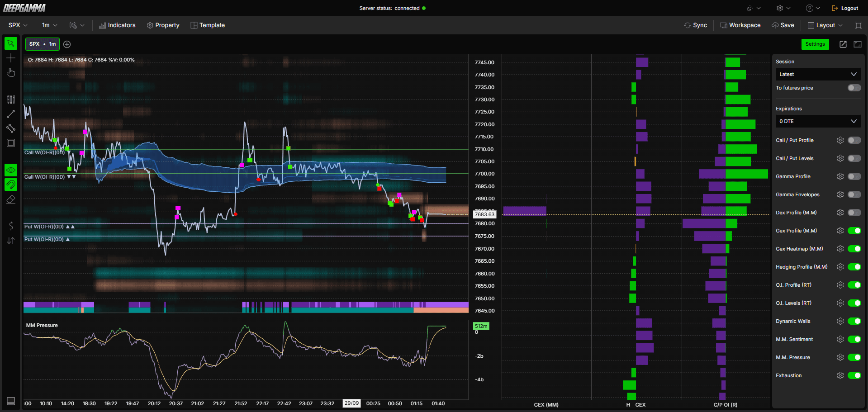Image resolution: width=868 pixels, height=412 pixels.
Task: Open the Expirations dropdown showing 0 DTE
Action: coord(818,121)
